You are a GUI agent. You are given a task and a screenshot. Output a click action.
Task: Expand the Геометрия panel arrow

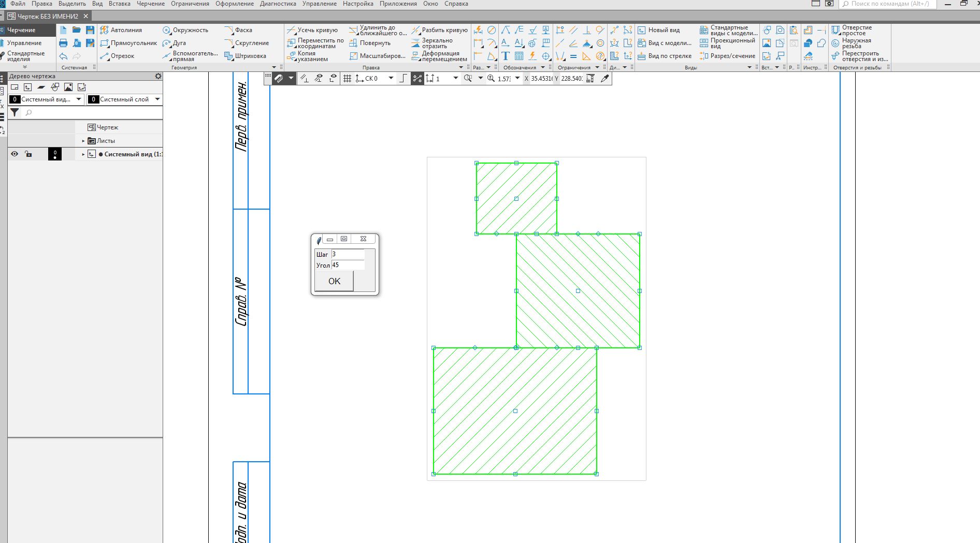pos(275,67)
